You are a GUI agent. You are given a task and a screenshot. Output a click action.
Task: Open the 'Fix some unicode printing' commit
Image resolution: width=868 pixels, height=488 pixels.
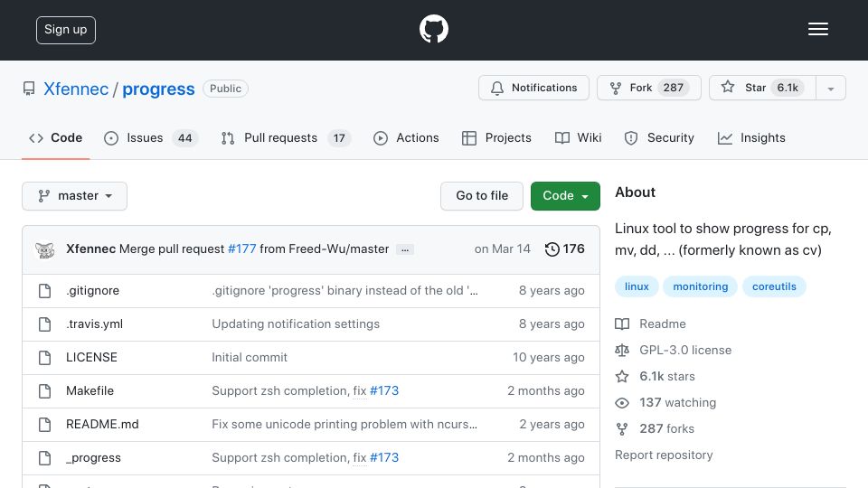[344, 425]
